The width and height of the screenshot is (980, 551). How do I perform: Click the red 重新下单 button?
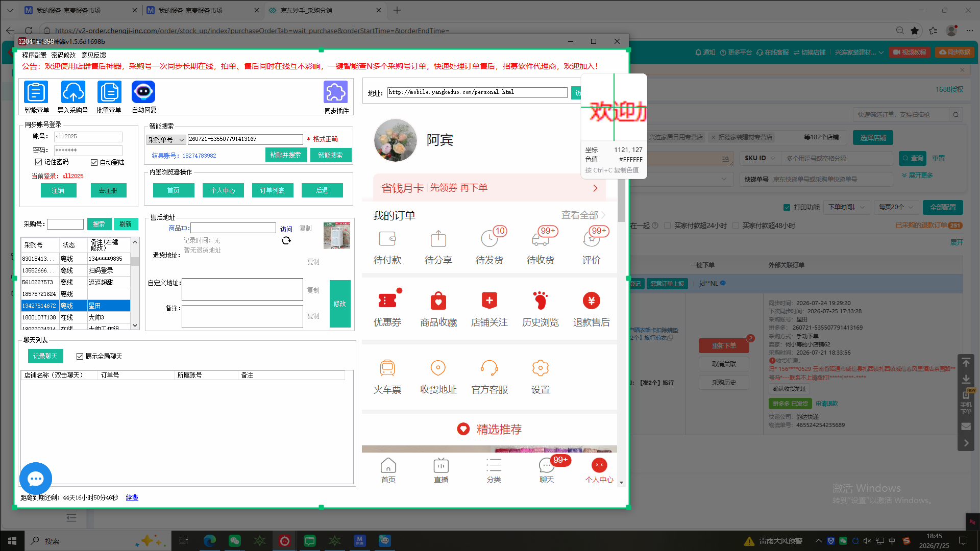click(x=724, y=345)
